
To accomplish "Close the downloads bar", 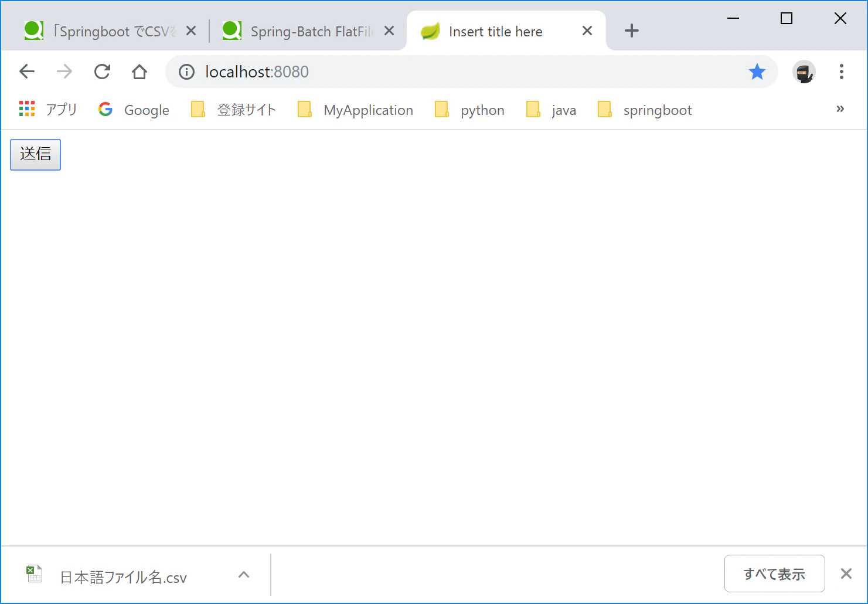I will [846, 574].
